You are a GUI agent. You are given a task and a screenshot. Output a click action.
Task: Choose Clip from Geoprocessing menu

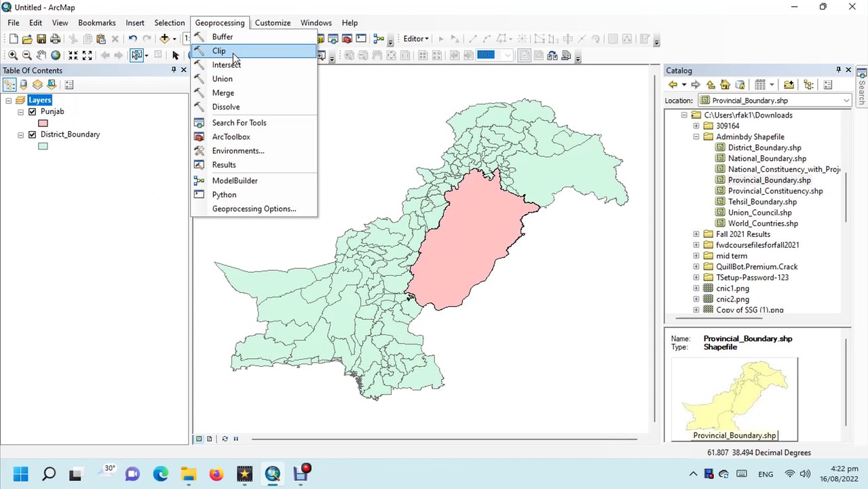(x=254, y=51)
